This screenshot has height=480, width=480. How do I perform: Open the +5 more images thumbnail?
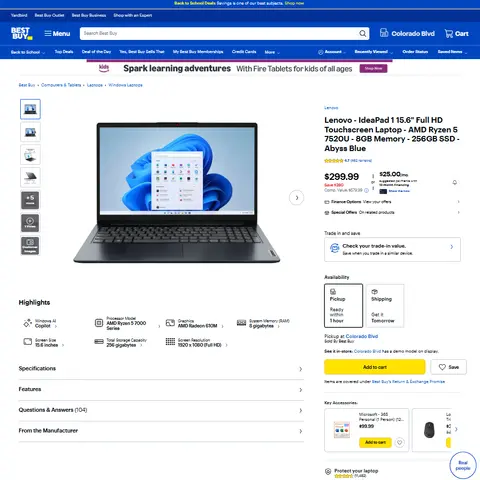coord(30,200)
